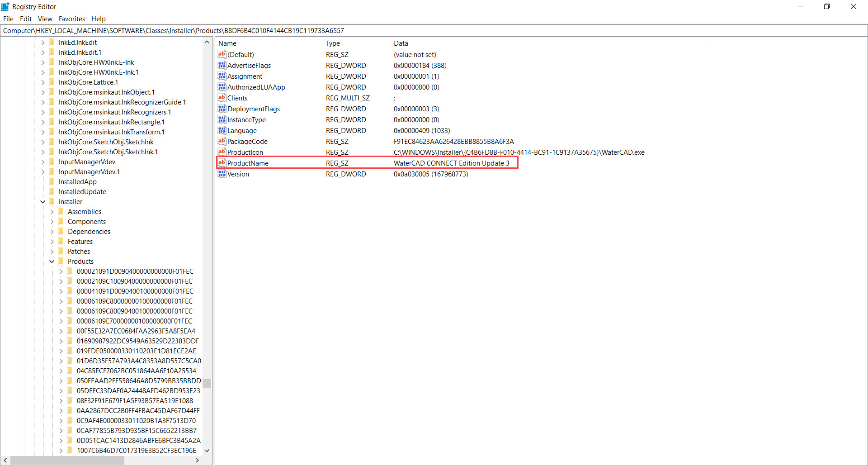This screenshot has width=868, height=466.
Task: Select the 050FEAAD2FF558646A8D5799BB35BBDD key
Action: click(x=139, y=380)
